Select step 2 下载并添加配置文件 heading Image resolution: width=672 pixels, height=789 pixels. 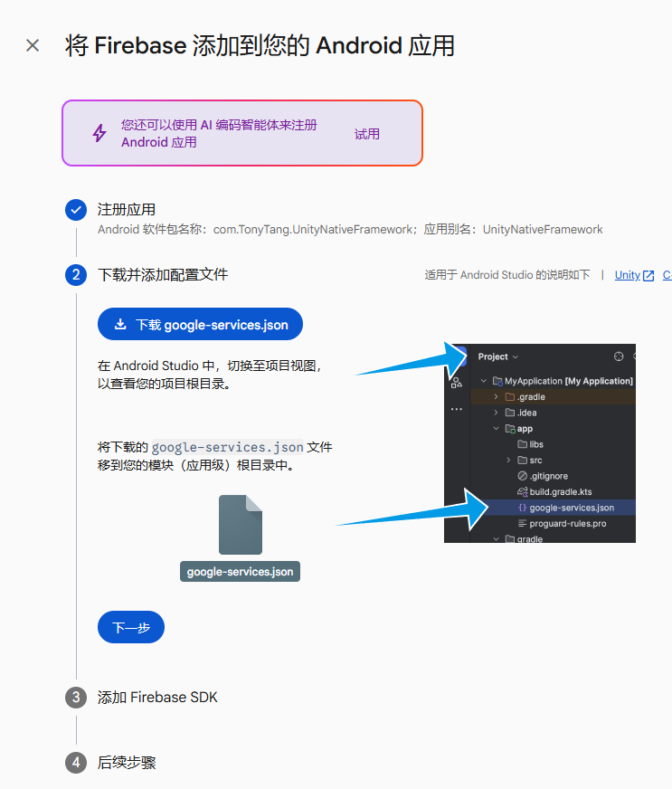163,275
